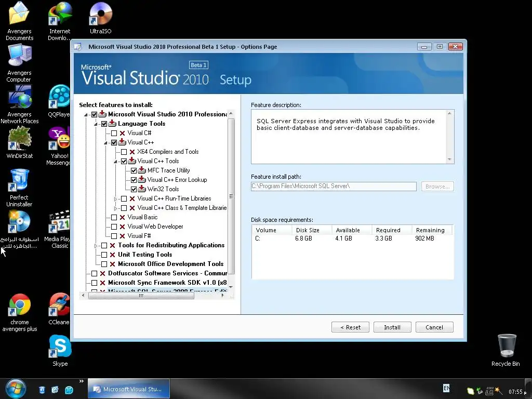Collapse the Visual C++ tree node
This screenshot has width=532, height=399.
[x=105, y=143]
